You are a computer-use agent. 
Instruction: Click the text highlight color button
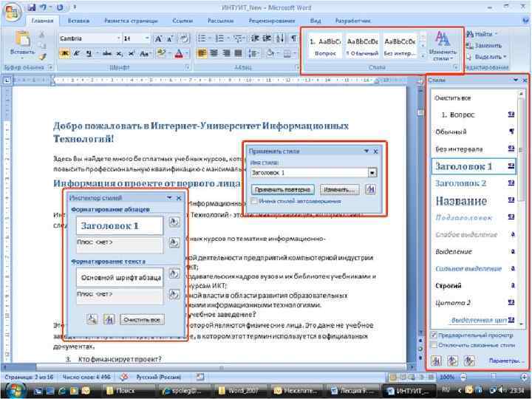pos(160,53)
